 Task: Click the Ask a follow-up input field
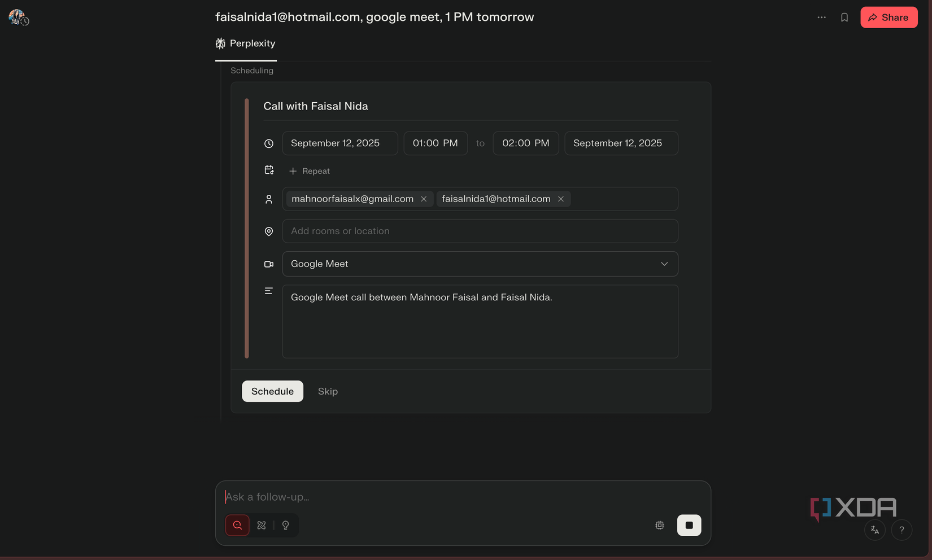395,497
